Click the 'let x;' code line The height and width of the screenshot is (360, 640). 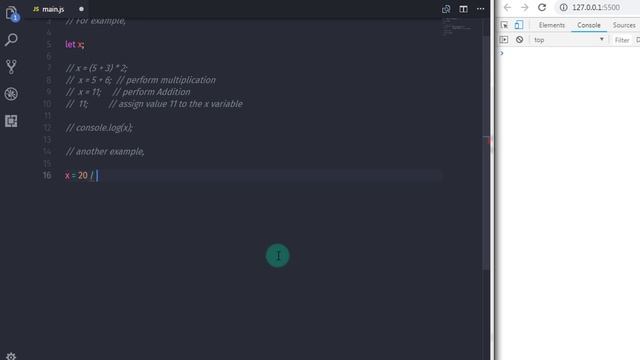point(75,44)
